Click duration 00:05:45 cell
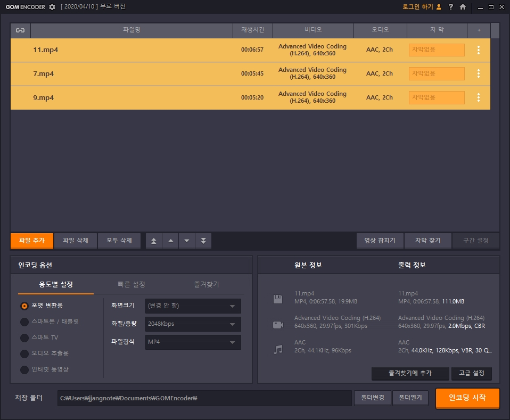The width and height of the screenshot is (510, 420). coord(252,73)
